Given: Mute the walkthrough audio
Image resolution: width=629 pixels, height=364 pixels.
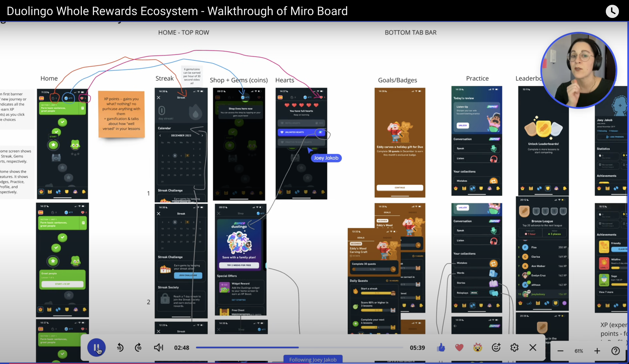Looking at the screenshot, I should coord(158,347).
